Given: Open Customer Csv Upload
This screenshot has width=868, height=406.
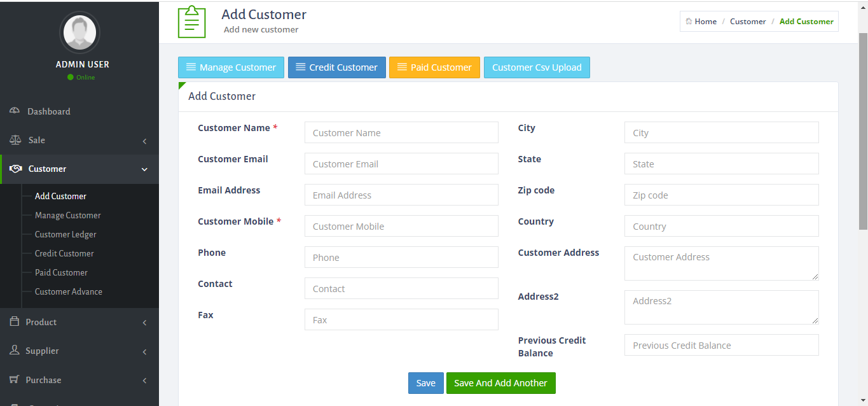Looking at the screenshot, I should click(x=537, y=67).
